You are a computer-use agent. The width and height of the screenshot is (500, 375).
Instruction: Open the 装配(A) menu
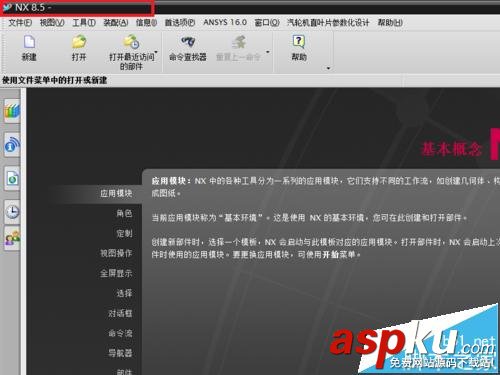click(116, 23)
